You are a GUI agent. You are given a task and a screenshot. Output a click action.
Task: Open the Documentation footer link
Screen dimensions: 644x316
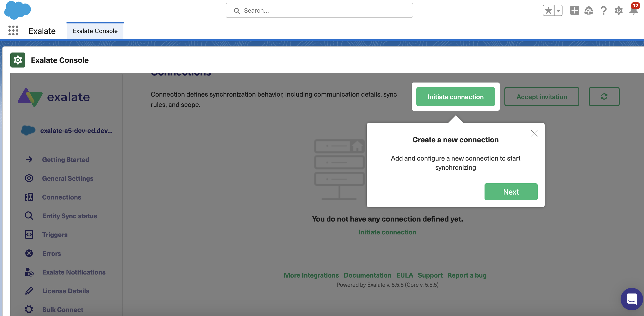(367, 275)
